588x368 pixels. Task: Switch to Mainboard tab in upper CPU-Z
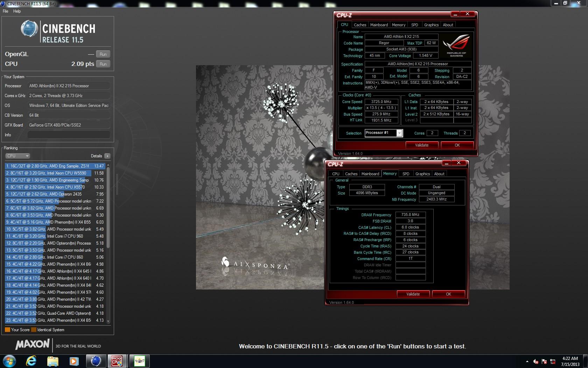coord(379,25)
